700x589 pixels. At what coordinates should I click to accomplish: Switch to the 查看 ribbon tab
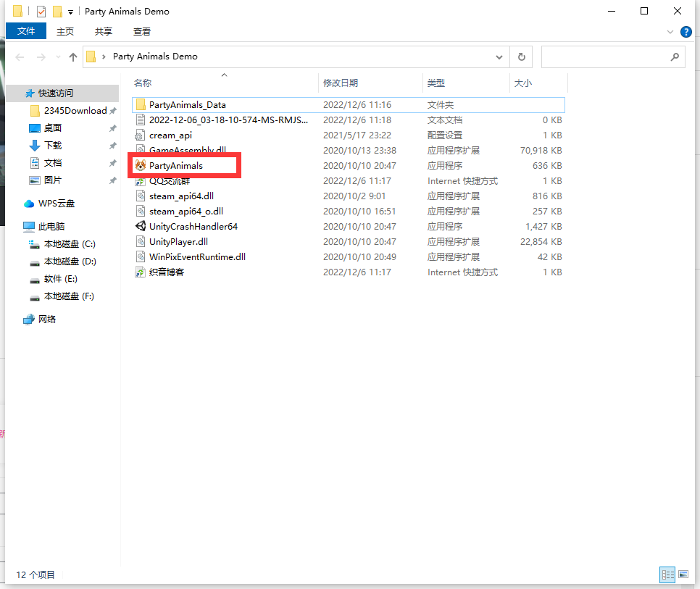click(x=141, y=31)
